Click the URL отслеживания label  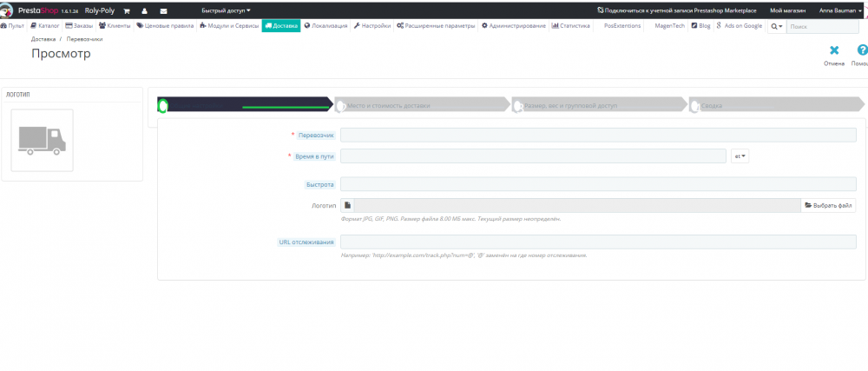pos(306,242)
